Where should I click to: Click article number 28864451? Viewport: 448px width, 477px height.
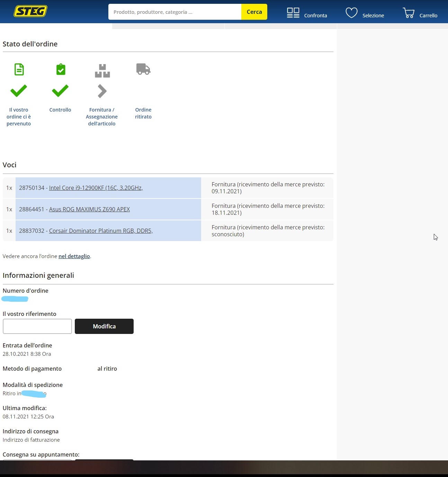32,209
